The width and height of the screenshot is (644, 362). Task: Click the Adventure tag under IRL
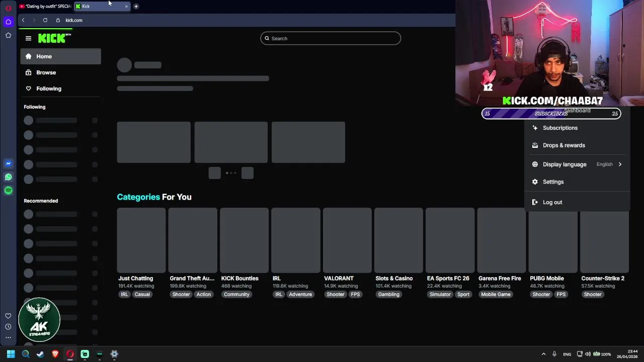(300, 295)
